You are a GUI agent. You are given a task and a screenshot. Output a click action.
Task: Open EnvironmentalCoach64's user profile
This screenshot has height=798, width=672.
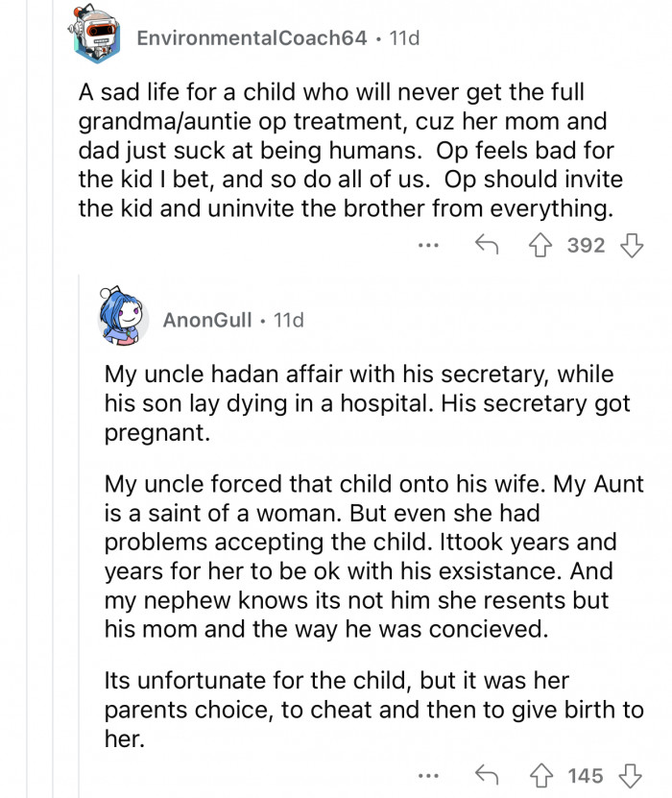pyautogui.click(x=252, y=39)
